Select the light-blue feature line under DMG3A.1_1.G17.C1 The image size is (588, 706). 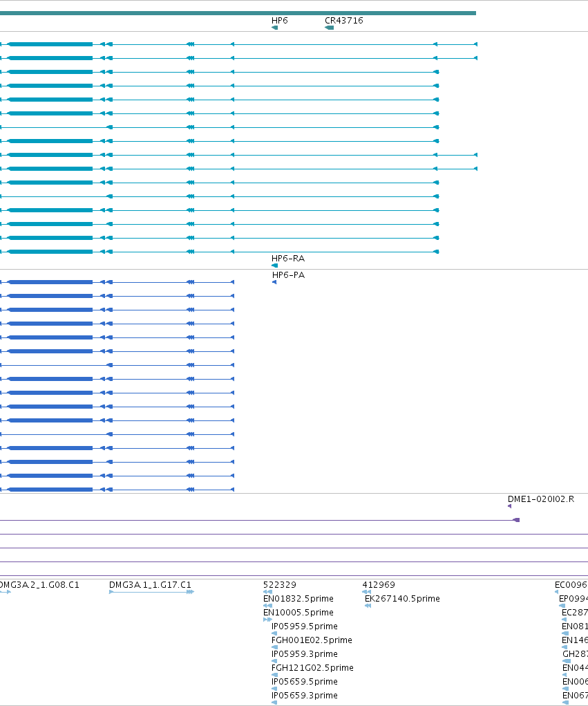click(x=151, y=592)
